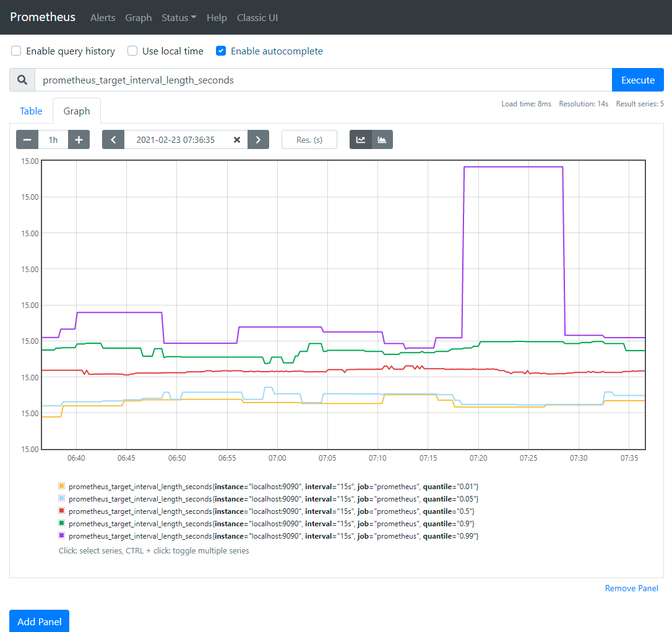672x632 pixels.
Task: Go to next time with right chevron
Action: 258,140
